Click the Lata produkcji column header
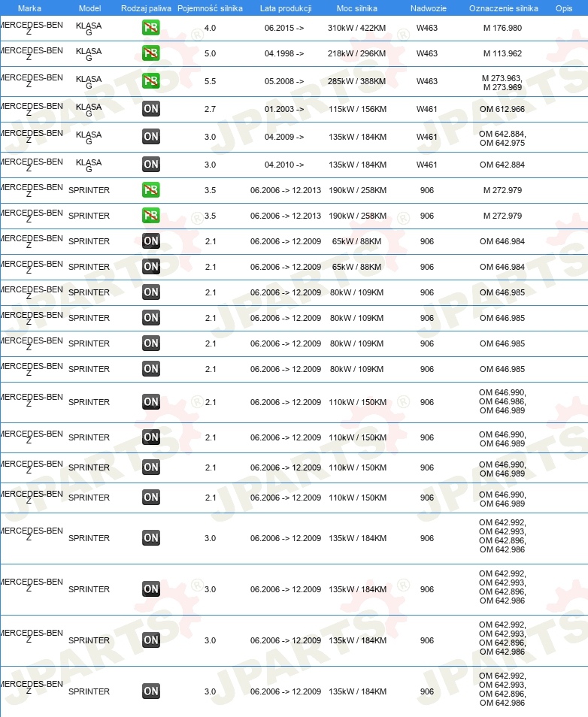588x717 pixels. [286, 8]
